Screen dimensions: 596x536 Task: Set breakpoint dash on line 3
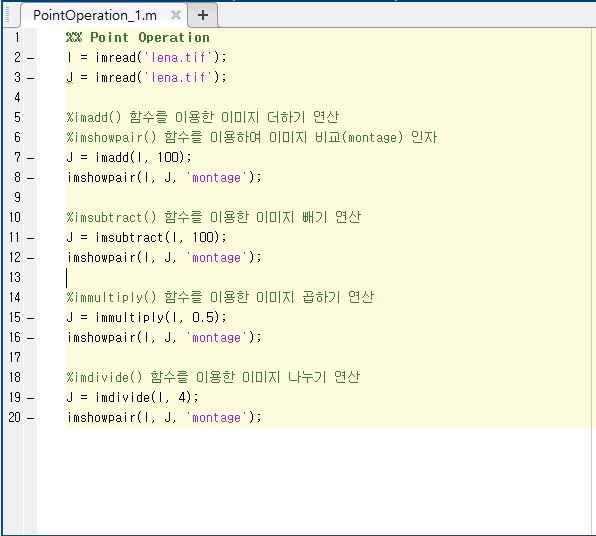(x=31, y=78)
